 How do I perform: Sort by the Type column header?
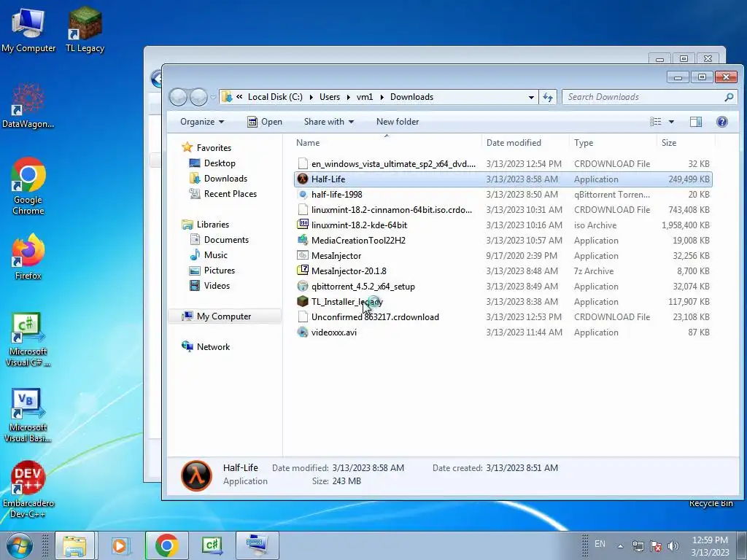(x=613, y=143)
